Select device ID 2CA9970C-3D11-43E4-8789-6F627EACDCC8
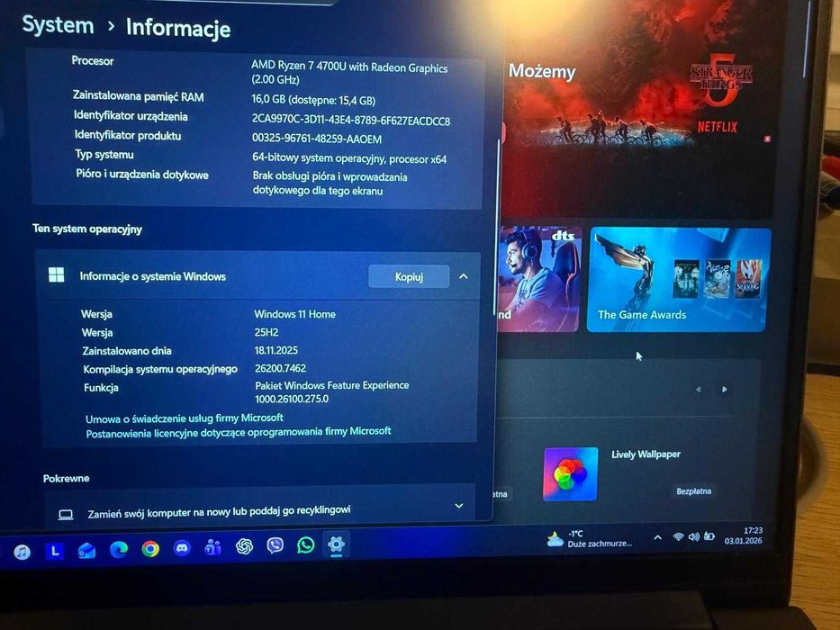The height and width of the screenshot is (630, 840). [351, 120]
